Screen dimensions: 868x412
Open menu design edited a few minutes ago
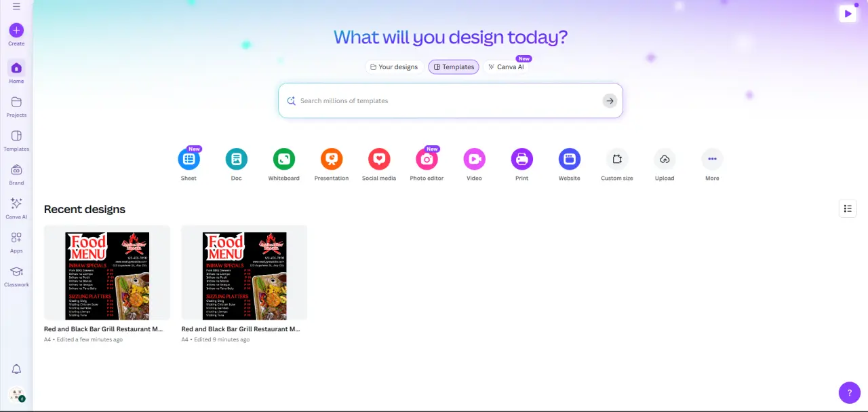tap(107, 272)
